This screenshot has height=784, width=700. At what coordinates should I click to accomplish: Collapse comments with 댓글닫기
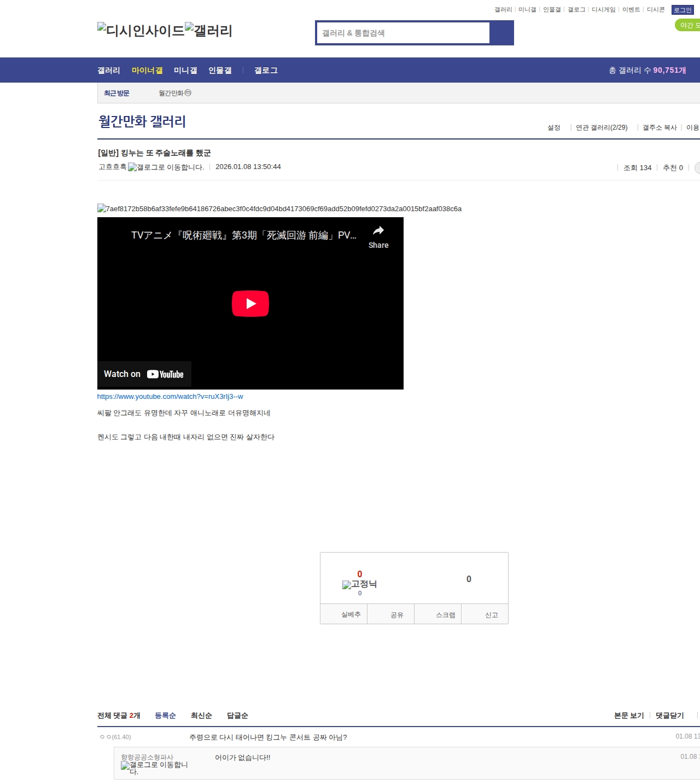[669, 716]
